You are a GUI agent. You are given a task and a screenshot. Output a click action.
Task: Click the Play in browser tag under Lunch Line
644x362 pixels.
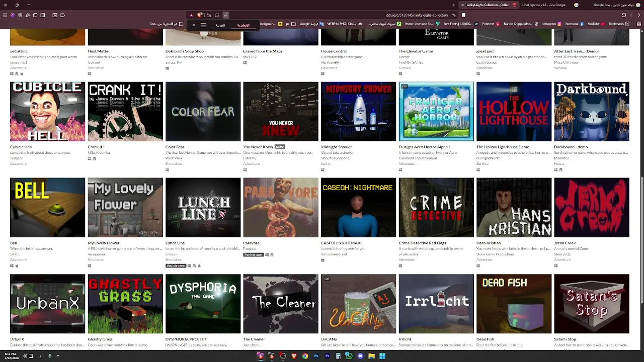pos(176,265)
